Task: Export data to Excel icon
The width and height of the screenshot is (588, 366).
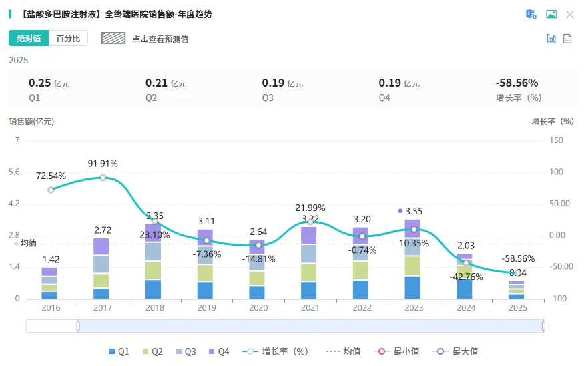Action: click(x=531, y=15)
